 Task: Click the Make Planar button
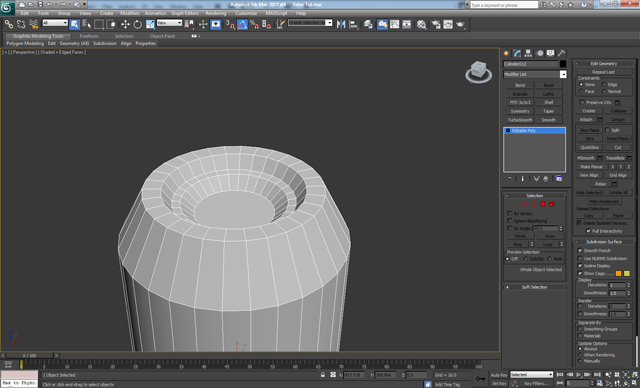591,166
